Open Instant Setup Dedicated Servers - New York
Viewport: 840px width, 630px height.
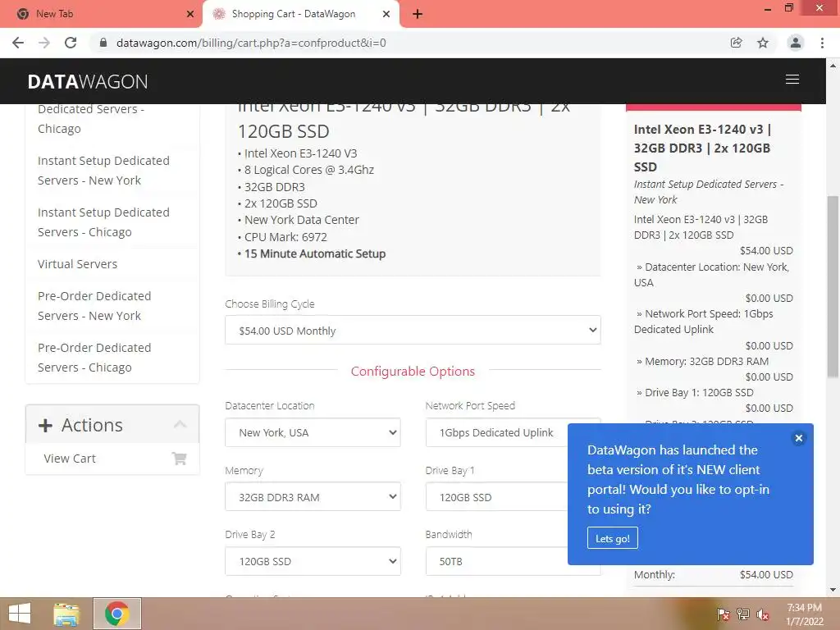[x=103, y=171]
